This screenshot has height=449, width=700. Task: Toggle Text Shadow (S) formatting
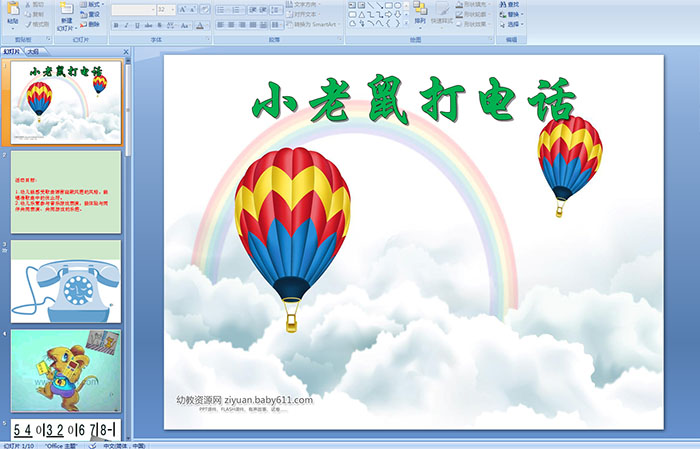(159, 25)
